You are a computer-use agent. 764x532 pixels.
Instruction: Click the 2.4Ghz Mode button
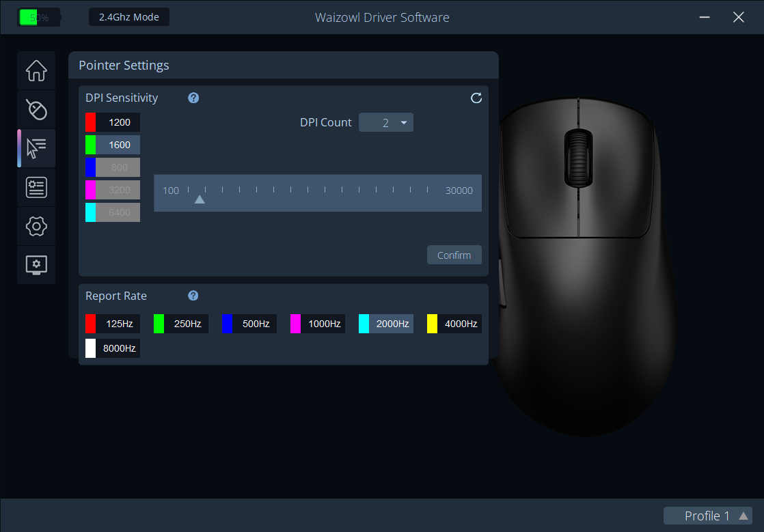tap(129, 17)
